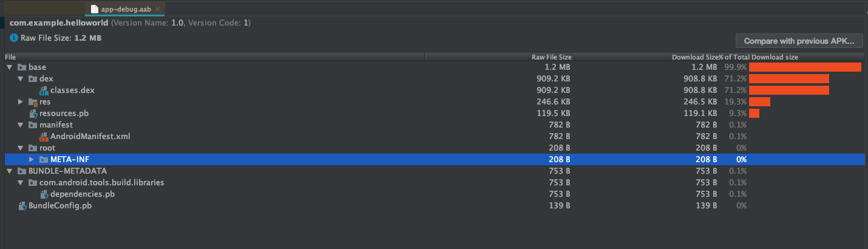Screen dimensions: 868x249
Task: Expand the res folder arrow
Action: (21, 102)
